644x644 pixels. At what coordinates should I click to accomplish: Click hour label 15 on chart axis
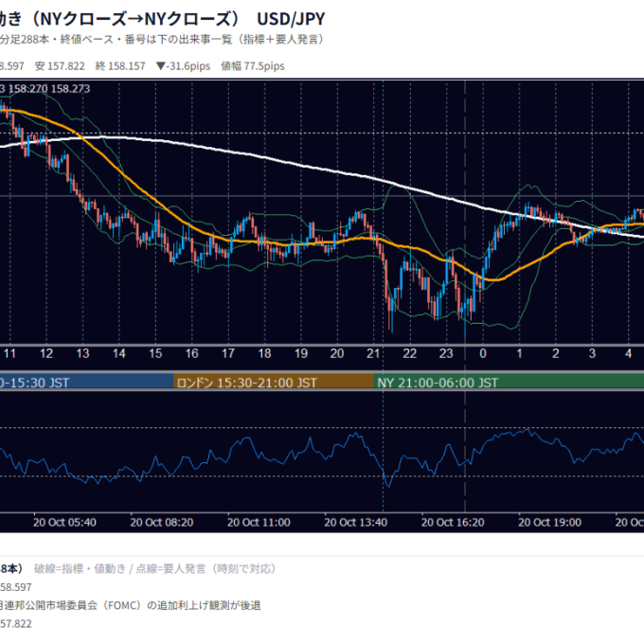point(155,353)
